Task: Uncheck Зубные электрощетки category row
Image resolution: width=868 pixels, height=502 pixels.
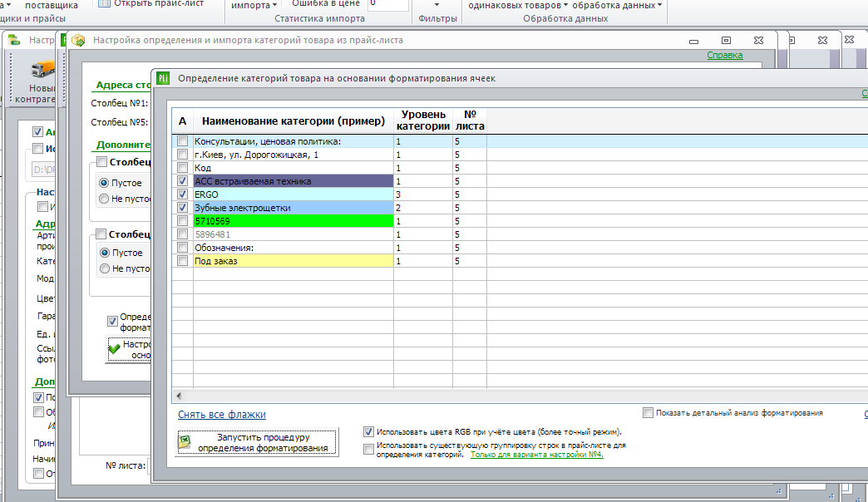Action: (182, 208)
